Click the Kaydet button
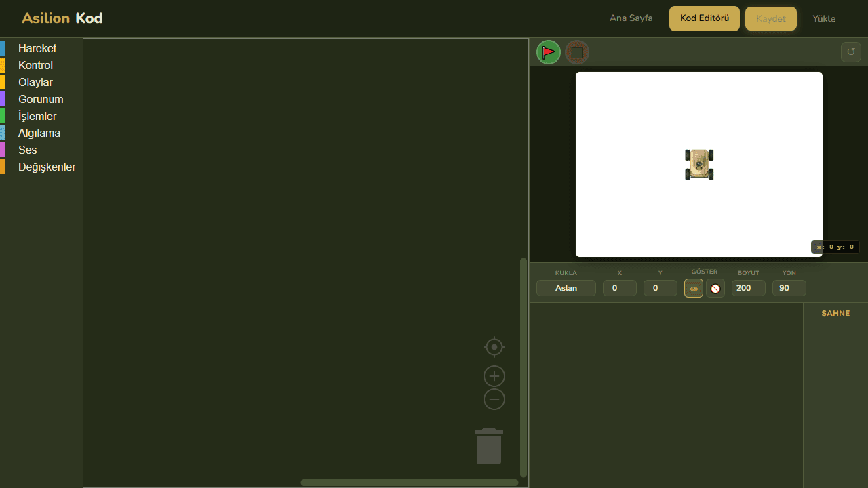The height and width of the screenshot is (488, 868). (x=770, y=18)
